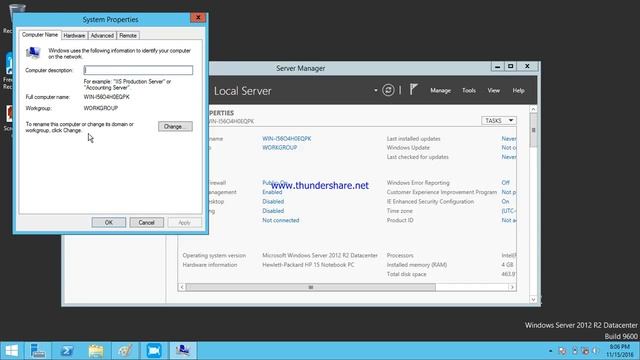The image size is (640, 360).
Task: Click the computer icon in System Properties
Action: 33,53
